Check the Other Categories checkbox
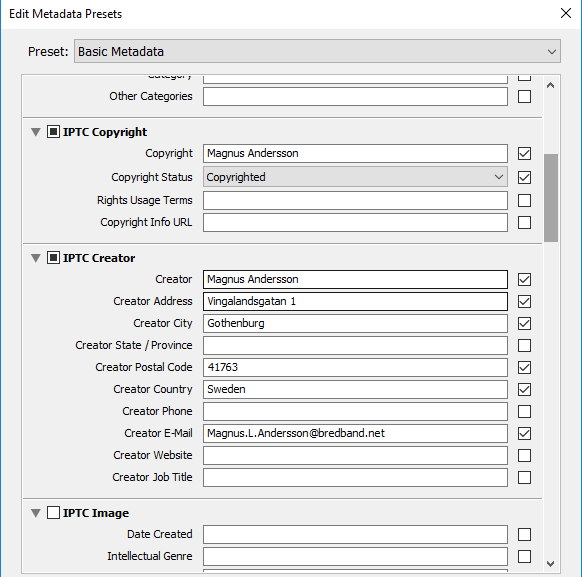 pos(524,96)
